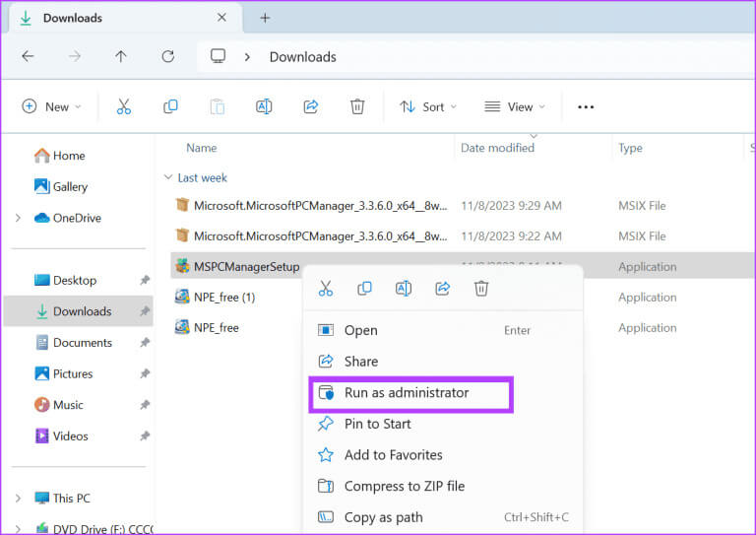756x535 pixels.
Task: Click the Copy icon in the toolbar
Action: tap(170, 106)
